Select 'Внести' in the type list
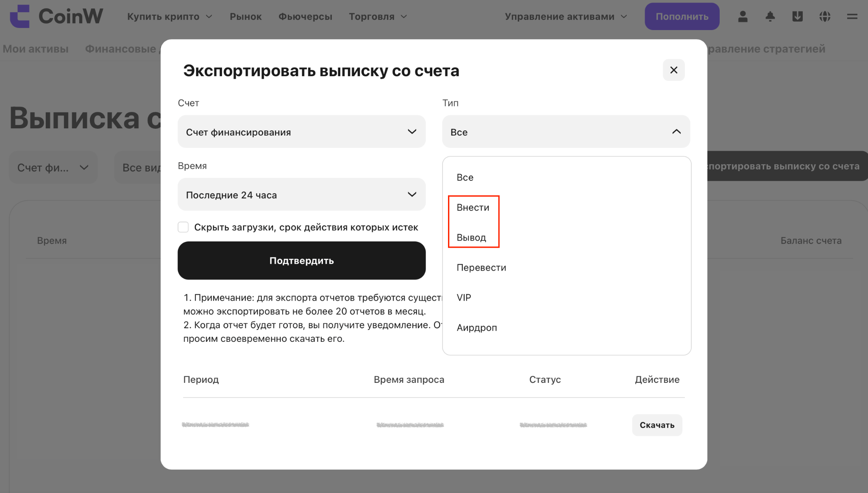Image resolution: width=868 pixels, height=493 pixels. (x=473, y=208)
